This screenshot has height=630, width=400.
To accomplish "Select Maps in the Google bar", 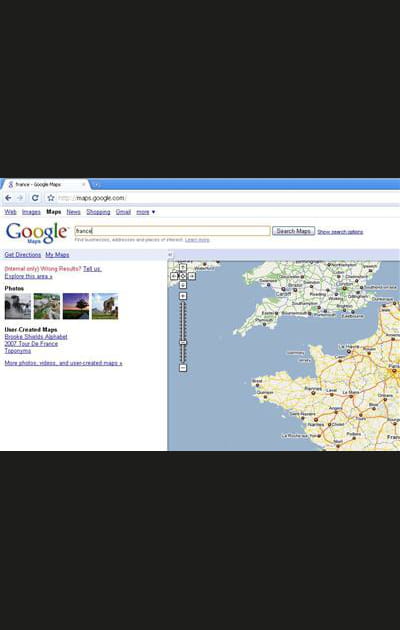I will click(x=54, y=212).
